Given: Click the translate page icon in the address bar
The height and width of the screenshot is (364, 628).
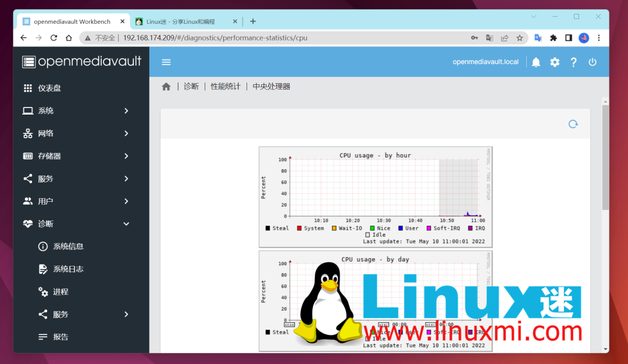Looking at the screenshot, I should (490, 38).
